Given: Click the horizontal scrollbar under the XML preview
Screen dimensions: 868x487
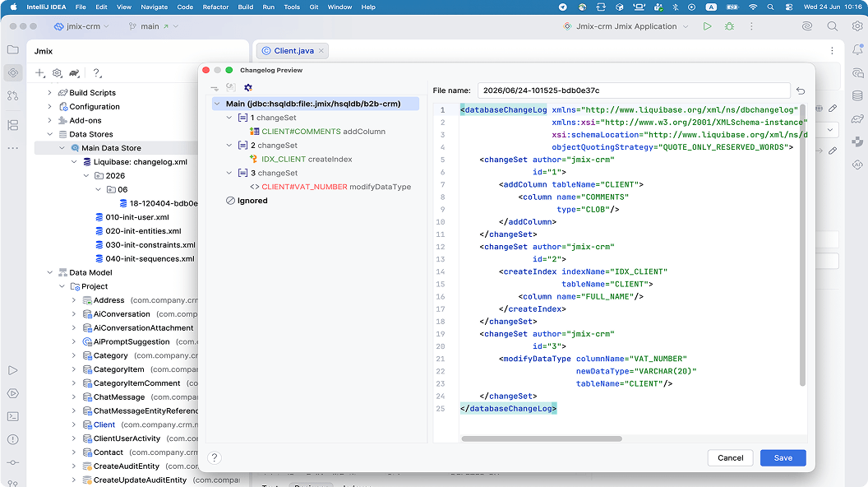Looking at the screenshot, I should (x=542, y=438).
